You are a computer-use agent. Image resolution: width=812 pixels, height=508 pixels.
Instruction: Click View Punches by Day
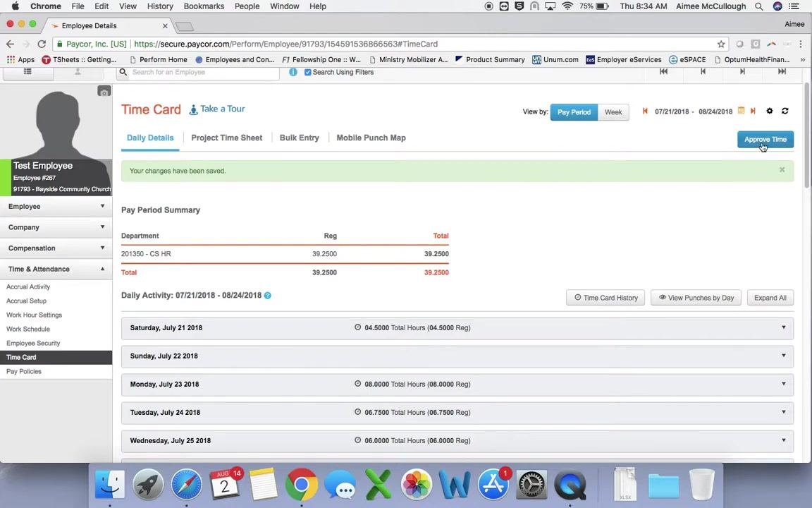click(x=696, y=298)
